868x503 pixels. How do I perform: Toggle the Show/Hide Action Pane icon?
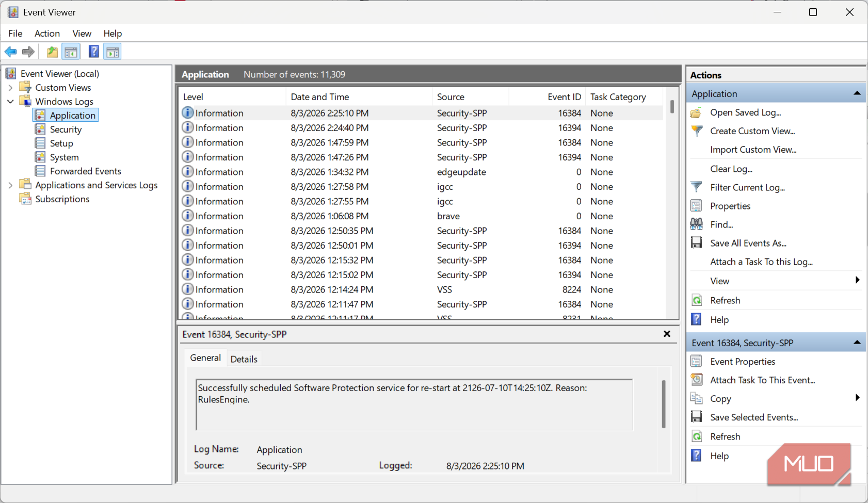112,52
